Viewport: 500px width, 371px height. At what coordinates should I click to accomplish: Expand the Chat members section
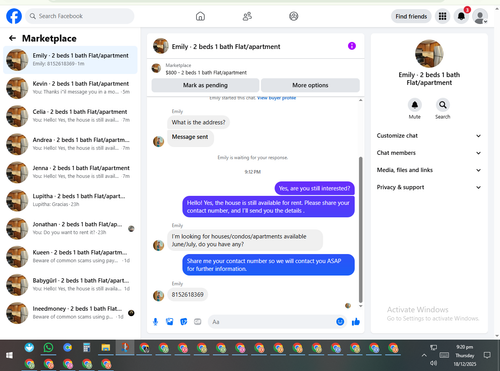click(x=429, y=153)
